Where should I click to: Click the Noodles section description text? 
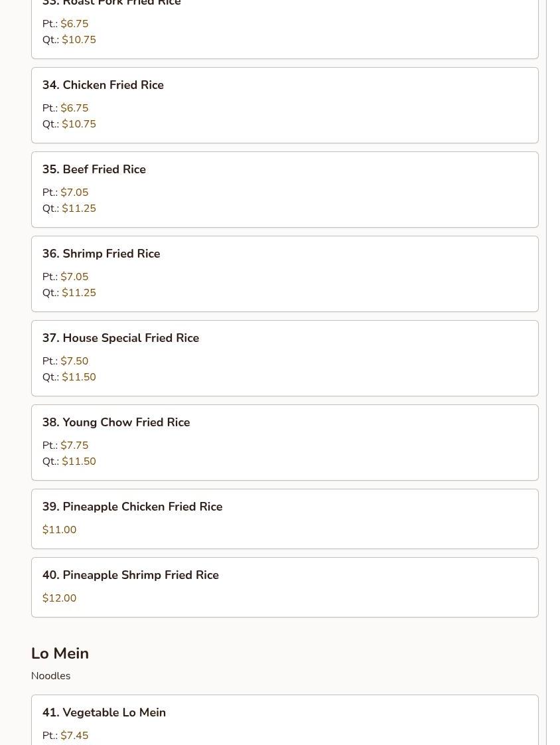(x=50, y=676)
